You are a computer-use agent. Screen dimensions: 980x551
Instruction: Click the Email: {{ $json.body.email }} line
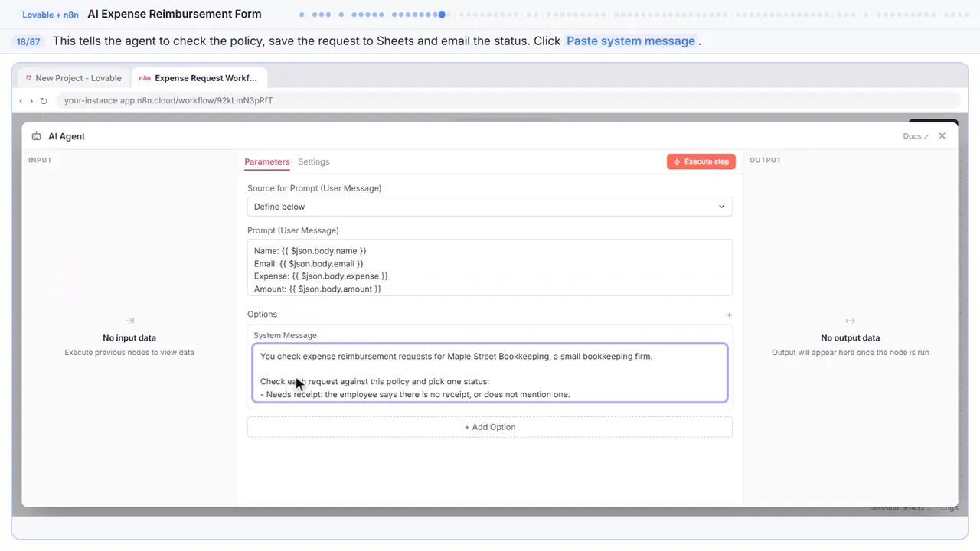(309, 264)
